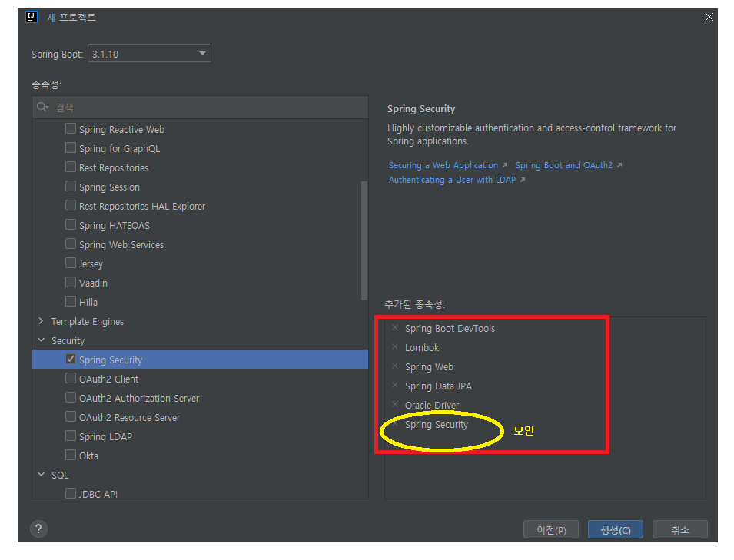Remove Oracle Driver from added dependencies

[395, 404]
